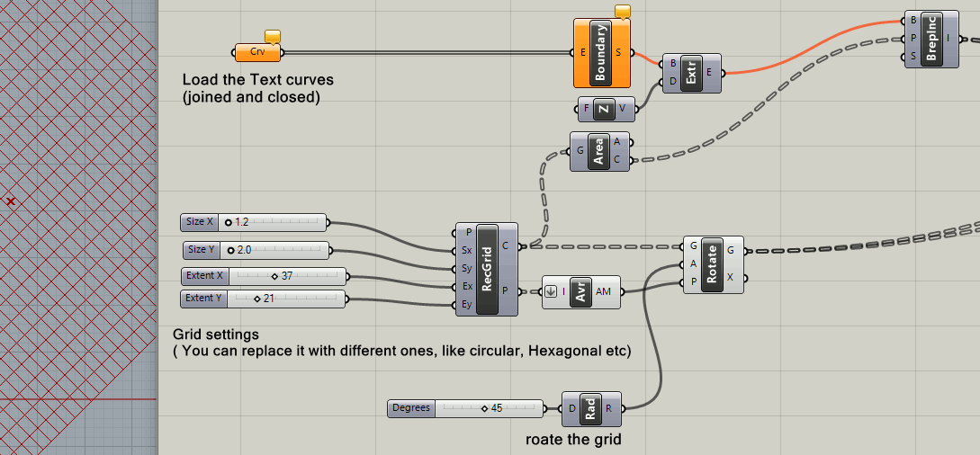
Task: Click the E input of Boundary
Action: [582, 53]
